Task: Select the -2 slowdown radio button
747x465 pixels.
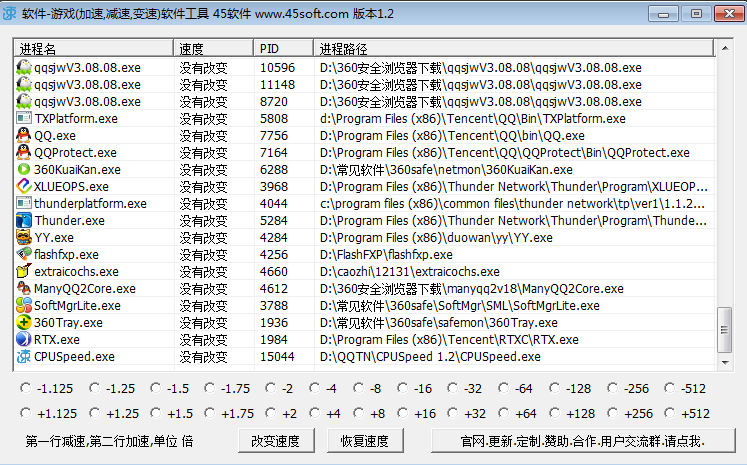Action: pyautogui.click(x=271, y=388)
